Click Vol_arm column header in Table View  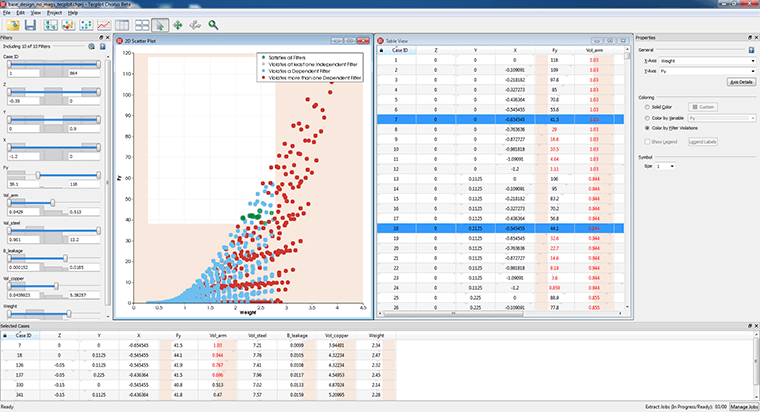[x=594, y=50]
